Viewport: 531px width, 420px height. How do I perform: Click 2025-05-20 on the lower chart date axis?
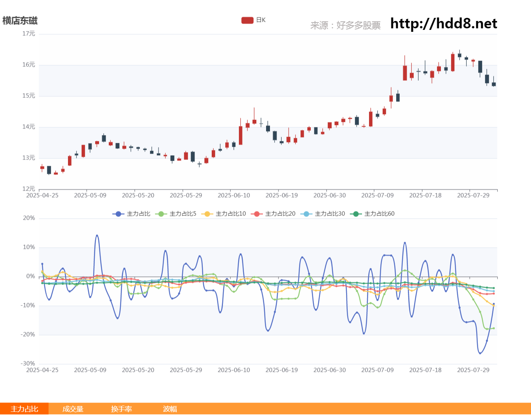click(138, 370)
